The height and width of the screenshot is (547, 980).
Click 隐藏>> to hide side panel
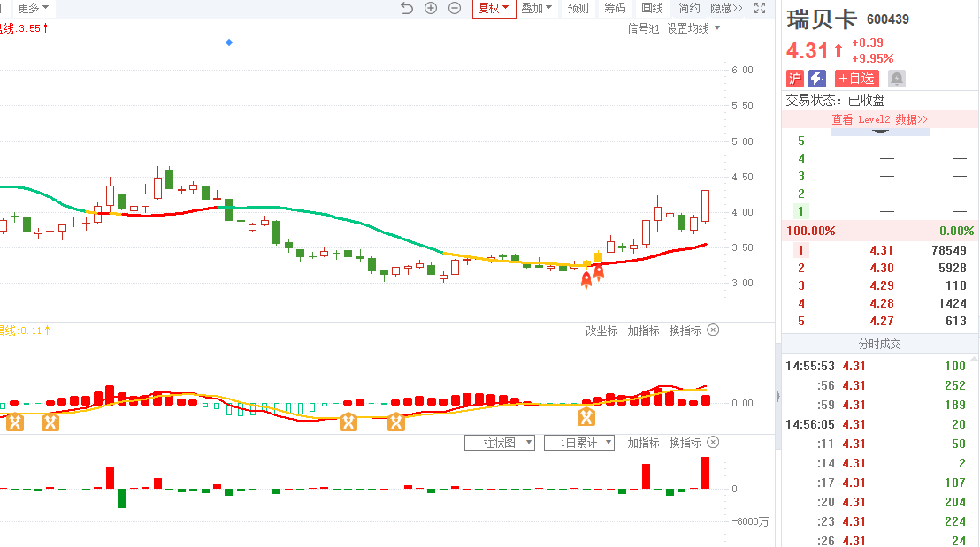727,8
